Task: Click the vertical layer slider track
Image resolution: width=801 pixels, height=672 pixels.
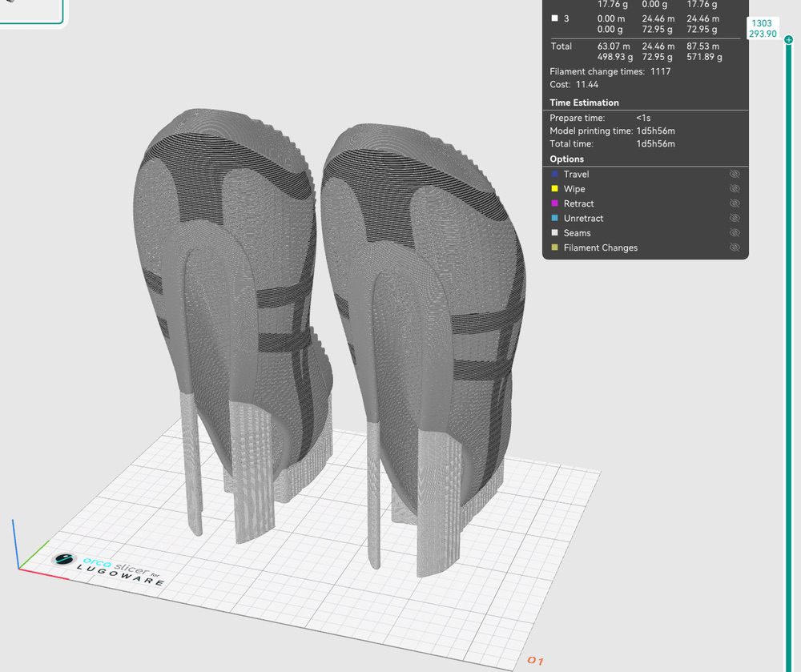Action: click(x=789, y=357)
